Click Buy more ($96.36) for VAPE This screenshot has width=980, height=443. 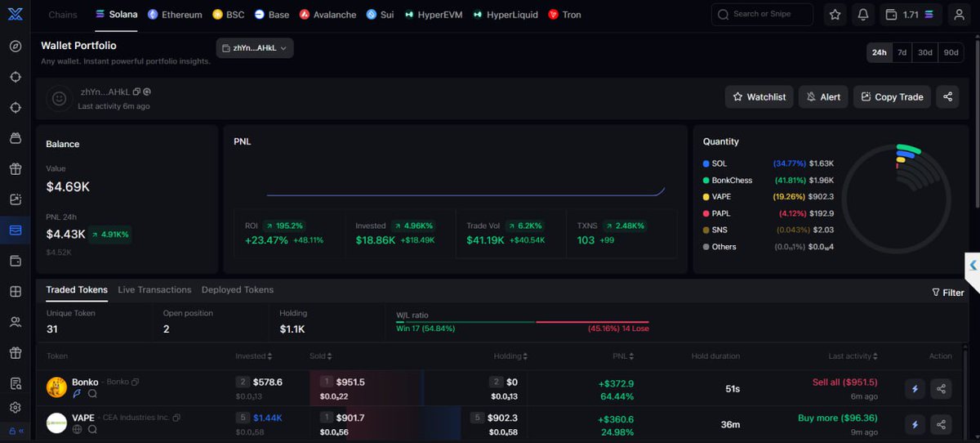(x=837, y=418)
